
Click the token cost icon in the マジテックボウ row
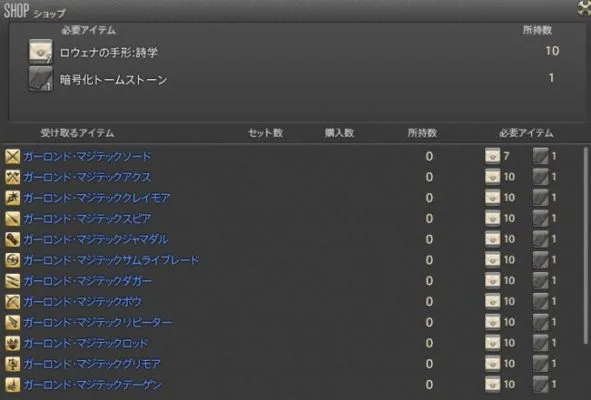click(493, 301)
